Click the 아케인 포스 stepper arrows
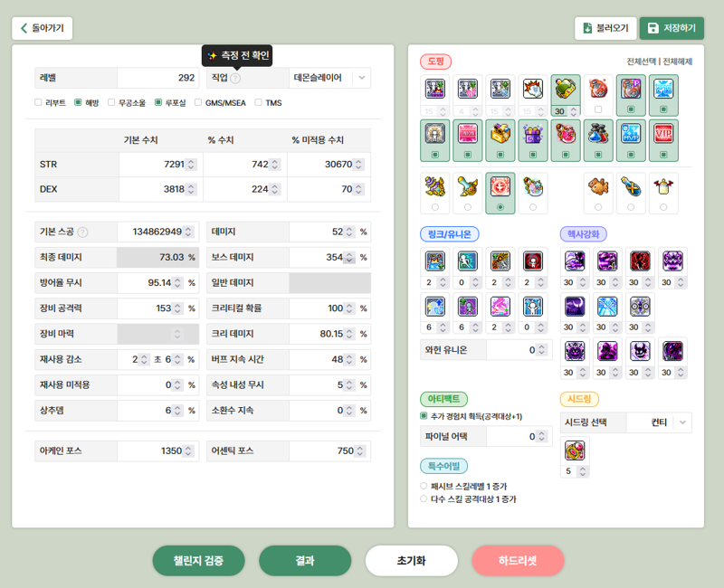This screenshot has width=724, height=588. (x=188, y=450)
